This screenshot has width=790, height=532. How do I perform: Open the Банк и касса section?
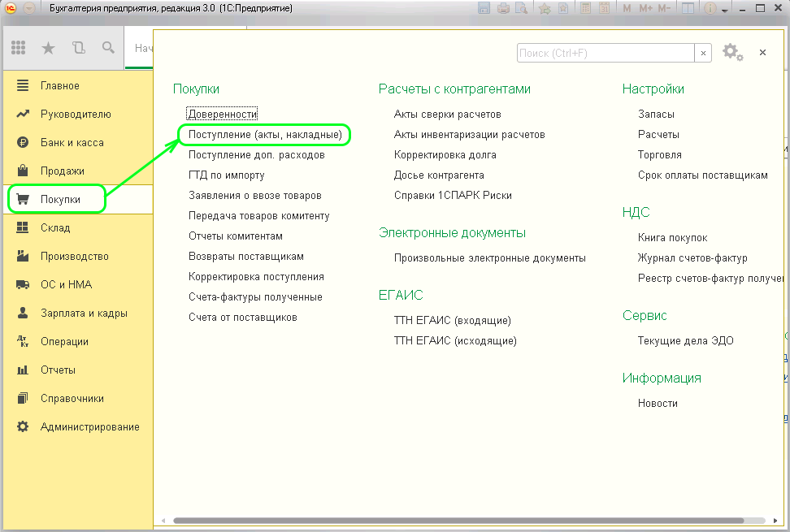coord(78,142)
